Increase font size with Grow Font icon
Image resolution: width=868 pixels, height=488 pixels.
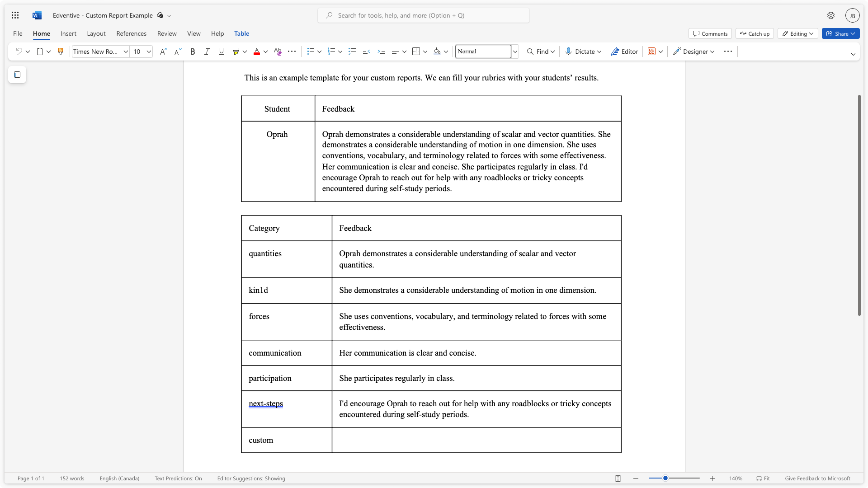click(163, 52)
